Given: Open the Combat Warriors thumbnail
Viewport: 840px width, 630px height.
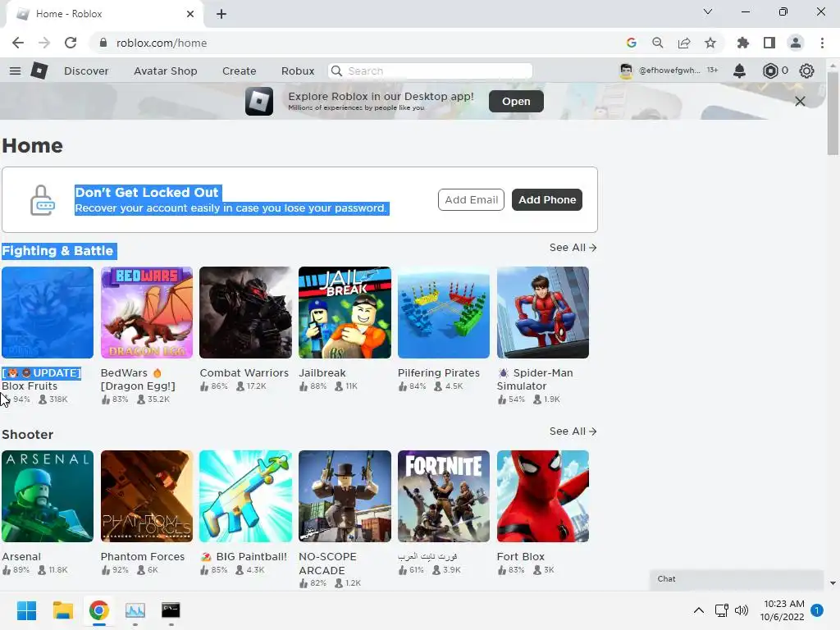Looking at the screenshot, I should (245, 313).
